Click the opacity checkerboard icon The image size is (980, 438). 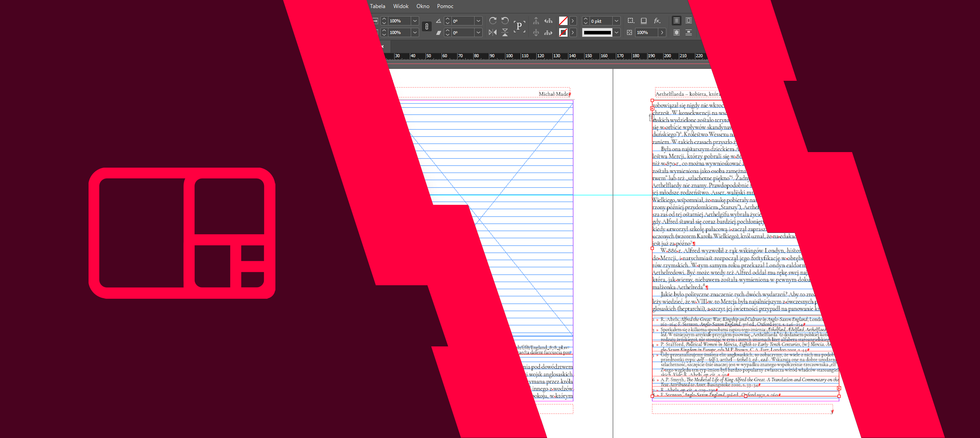coord(630,32)
